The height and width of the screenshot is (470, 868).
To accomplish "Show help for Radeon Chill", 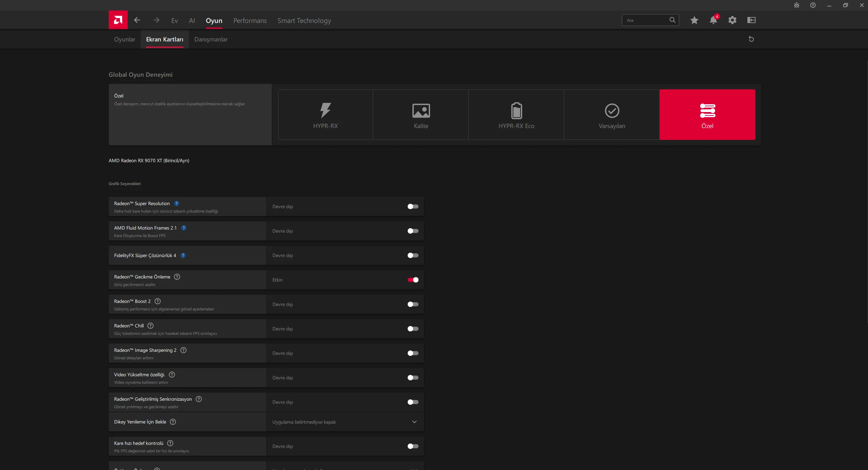I will pos(150,326).
